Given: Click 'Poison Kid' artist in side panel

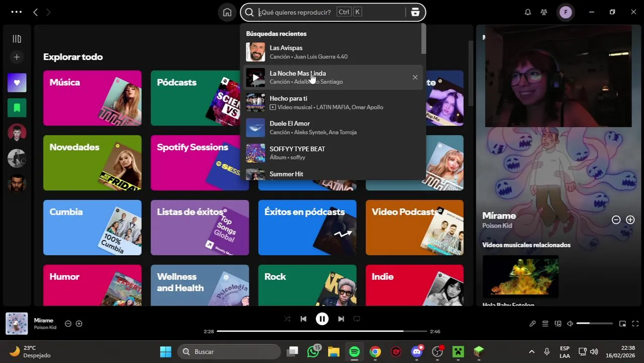Looking at the screenshot, I should tap(497, 226).
